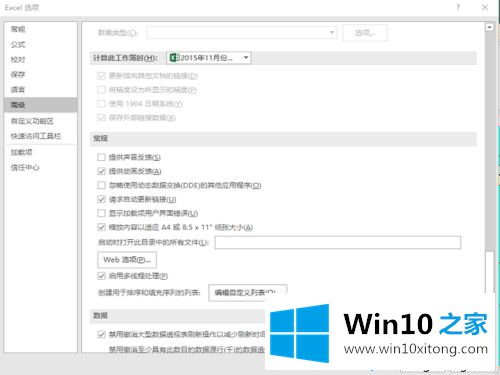
Task: Enable 显示加载项用户界面错误 checkbox
Action: coord(101,213)
